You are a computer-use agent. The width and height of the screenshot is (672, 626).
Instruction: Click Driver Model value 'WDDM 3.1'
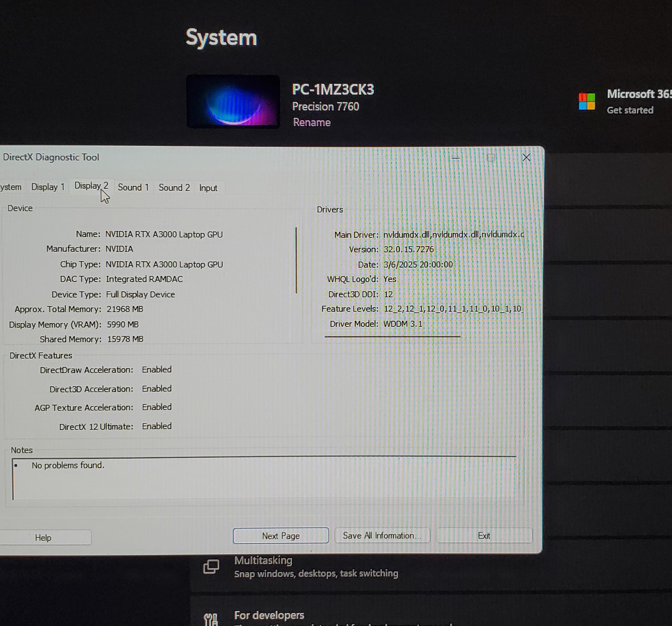tap(403, 324)
